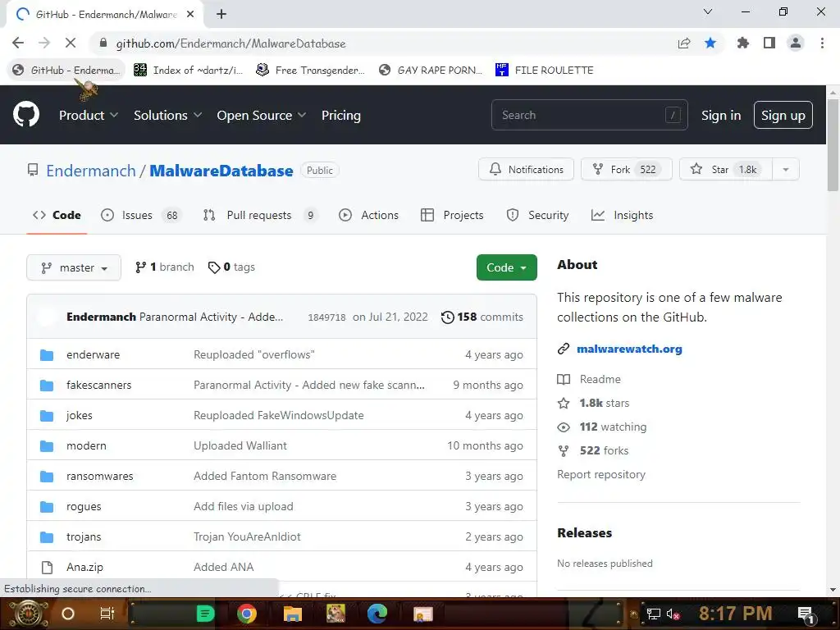Expand the Open Source menu

click(262, 115)
